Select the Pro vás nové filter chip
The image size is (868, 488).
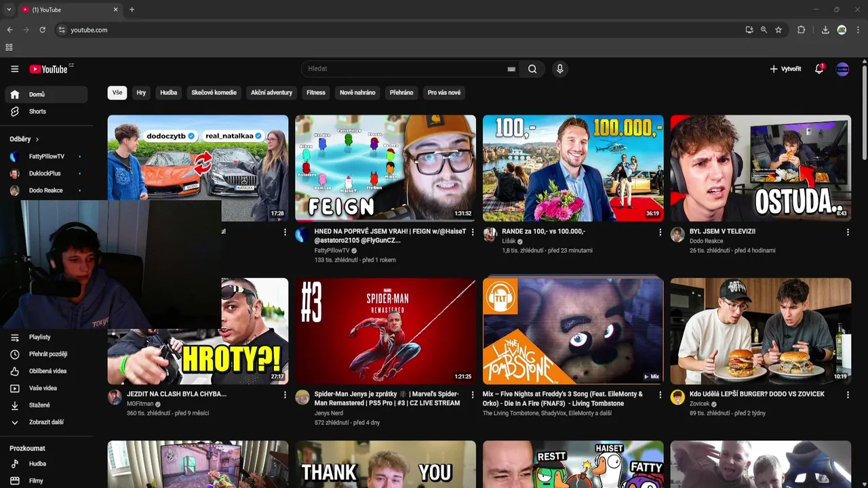point(444,93)
